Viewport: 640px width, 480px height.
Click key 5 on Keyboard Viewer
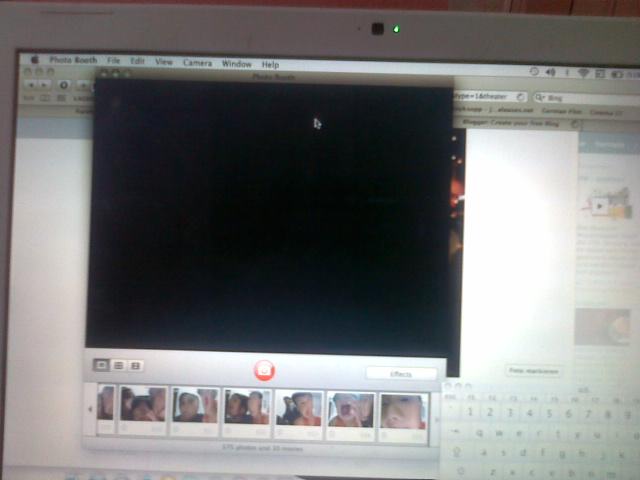(x=549, y=413)
